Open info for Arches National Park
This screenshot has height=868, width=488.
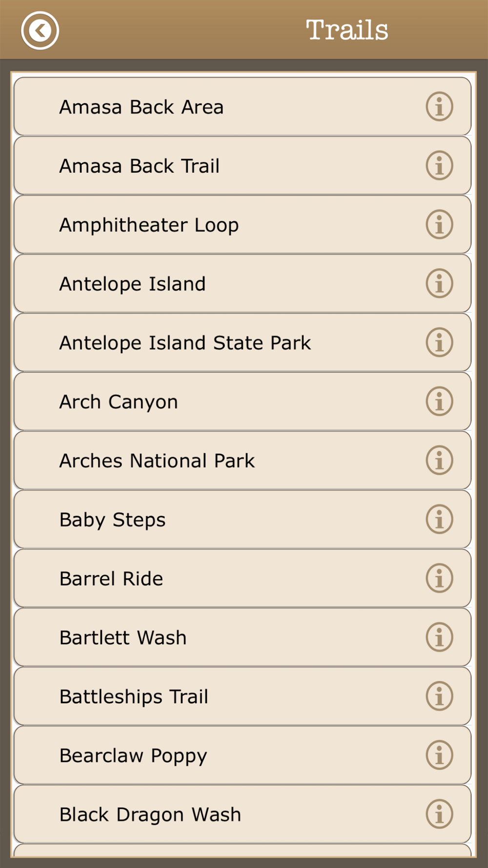[x=439, y=460]
